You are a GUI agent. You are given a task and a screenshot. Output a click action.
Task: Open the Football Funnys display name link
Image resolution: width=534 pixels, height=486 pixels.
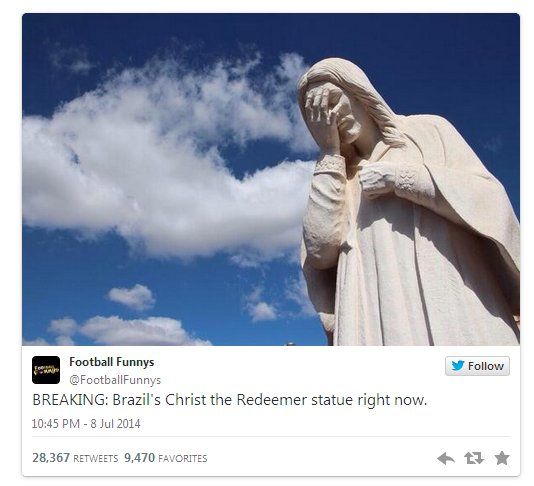click(112, 362)
